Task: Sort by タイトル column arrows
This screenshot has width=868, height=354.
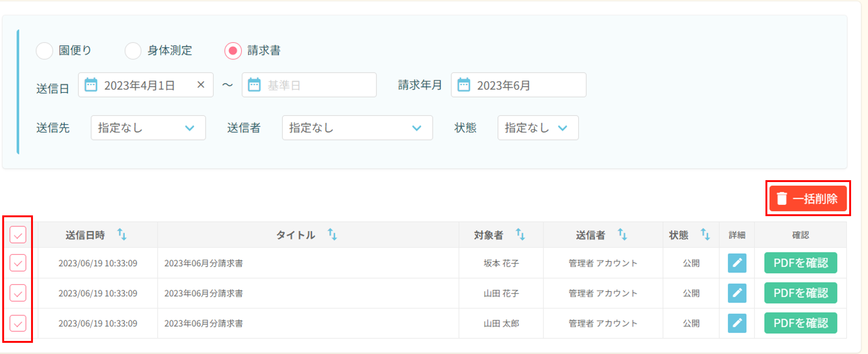Action: (x=332, y=235)
